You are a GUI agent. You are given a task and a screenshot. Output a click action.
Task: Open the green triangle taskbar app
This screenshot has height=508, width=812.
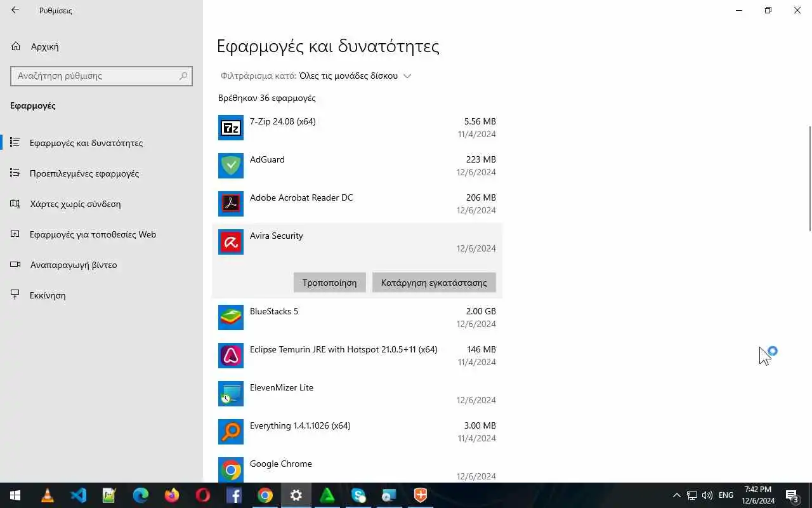pos(327,495)
